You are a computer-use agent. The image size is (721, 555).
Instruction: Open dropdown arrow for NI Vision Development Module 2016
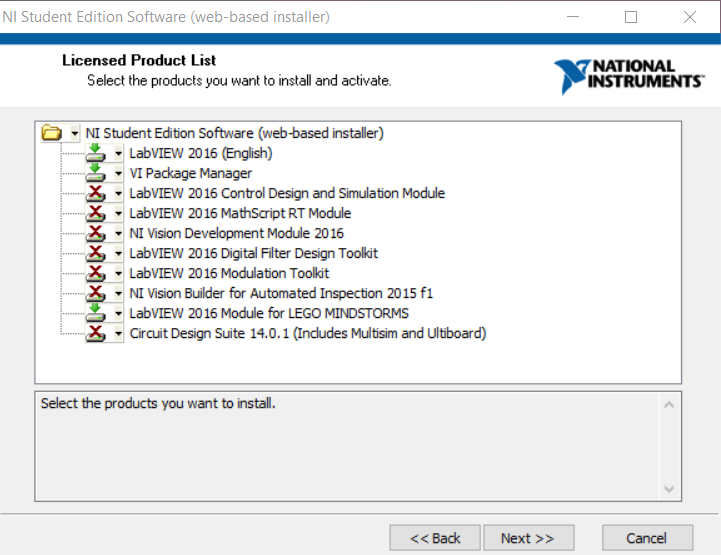[x=119, y=234]
